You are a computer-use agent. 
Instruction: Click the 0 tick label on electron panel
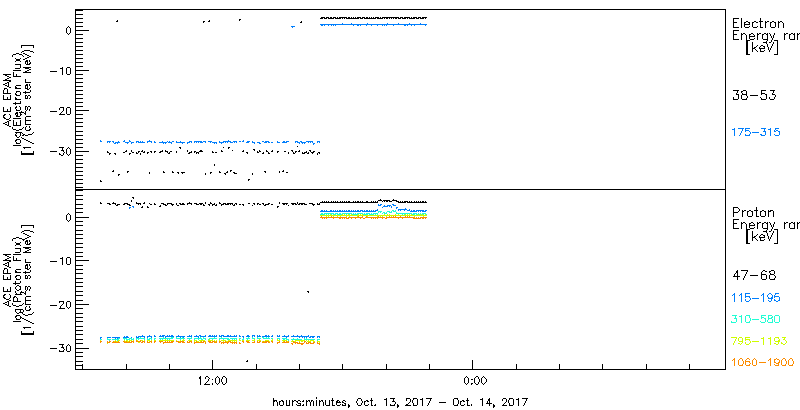pyautogui.click(x=66, y=30)
